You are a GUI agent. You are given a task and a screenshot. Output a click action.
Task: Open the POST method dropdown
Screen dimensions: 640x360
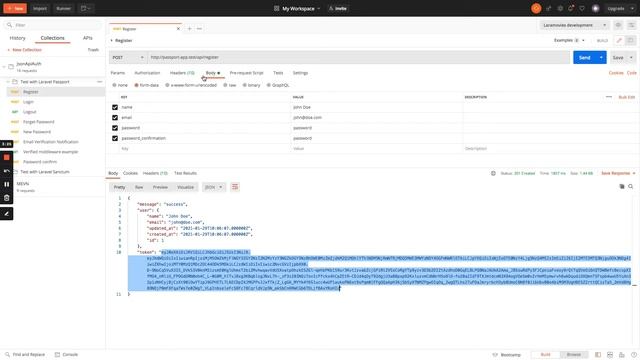pyautogui.click(x=128, y=58)
